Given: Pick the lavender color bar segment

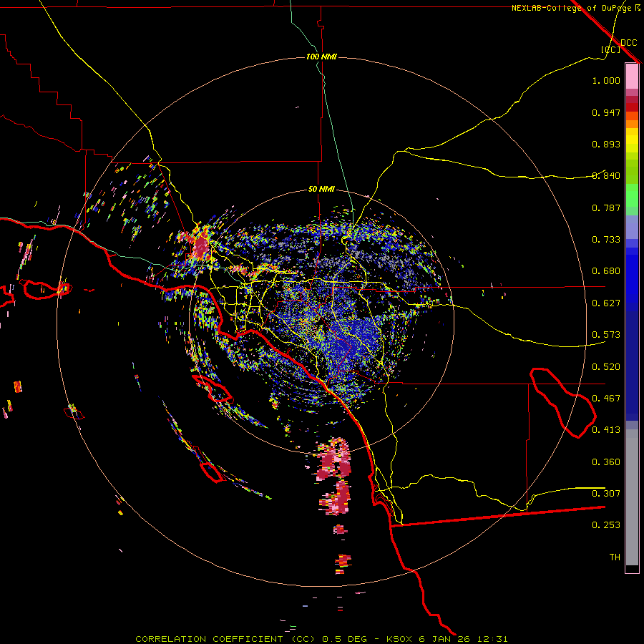Looking at the screenshot, I should (632, 227).
